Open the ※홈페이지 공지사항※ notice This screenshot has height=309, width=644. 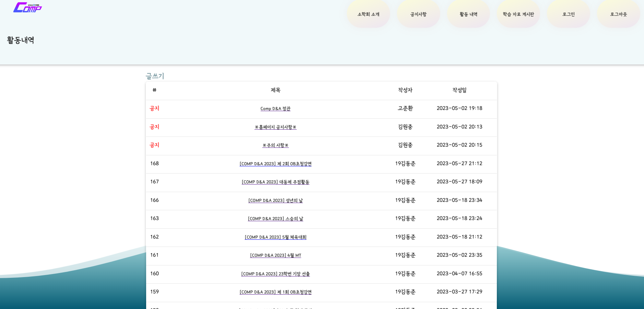point(275,127)
